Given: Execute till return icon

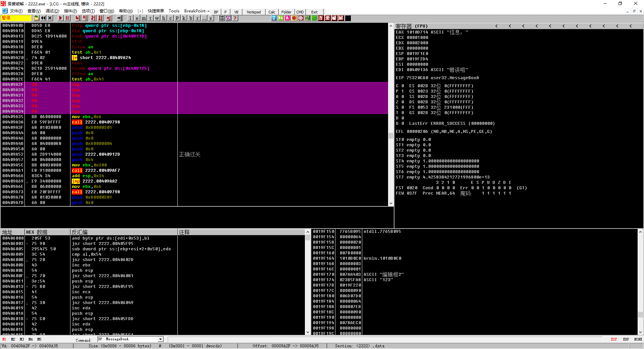Looking at the screenshot, I should click(109, 18).
